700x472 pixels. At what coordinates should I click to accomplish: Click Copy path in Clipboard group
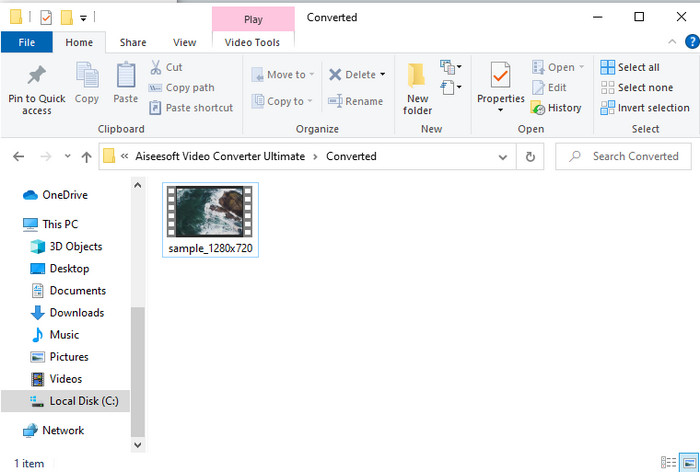181,88
